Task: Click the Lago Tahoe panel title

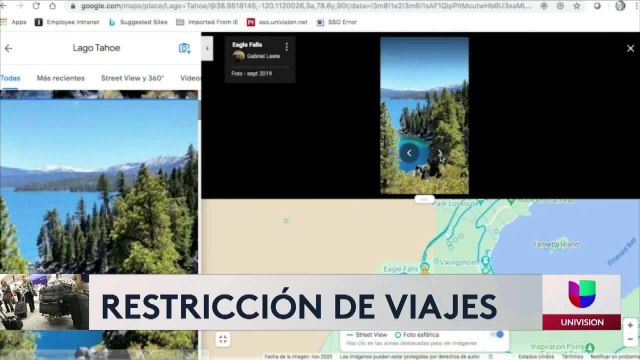Action: pyautogui.click(x=96, y=48)
